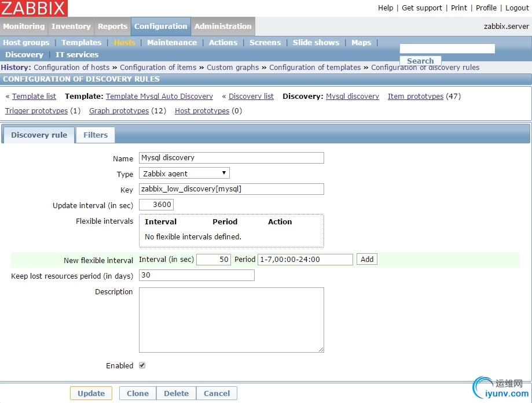
Task: Click the Name field with Mysql discovery
Action: [x=232, y=158]
